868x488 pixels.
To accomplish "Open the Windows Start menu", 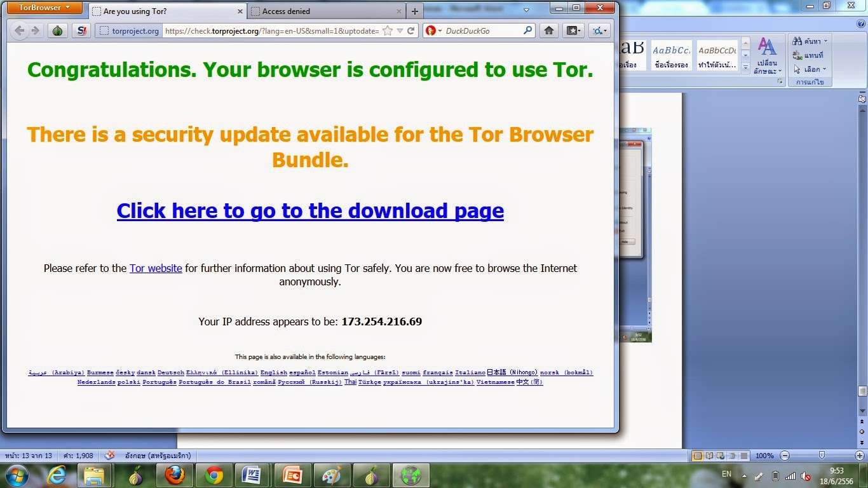I will (x=17, y=475).
